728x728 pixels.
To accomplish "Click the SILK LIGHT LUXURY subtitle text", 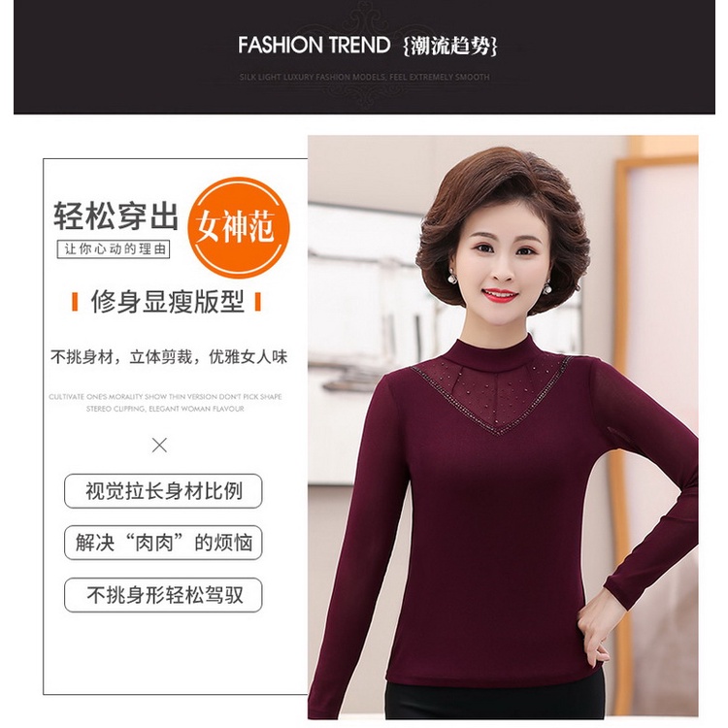I will pyautogui.click(x=364, y=77).
